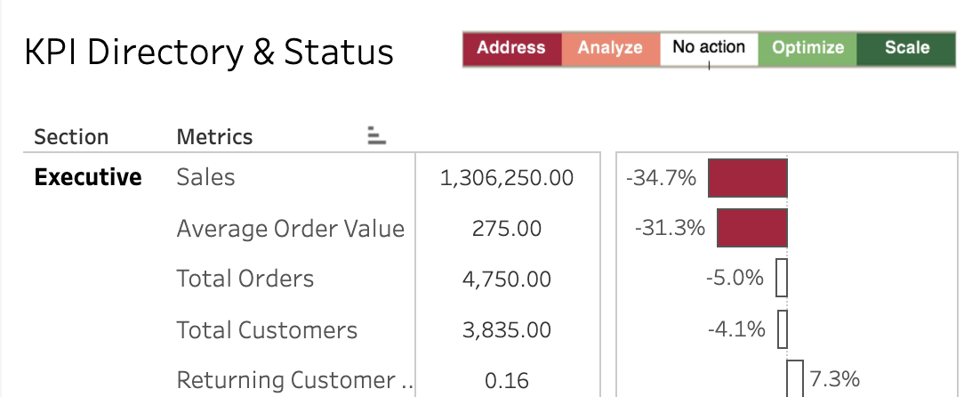Click the Metrics column header
This screenshot has height=397, width=980.
pyautogui.click(x=214, y=137)
